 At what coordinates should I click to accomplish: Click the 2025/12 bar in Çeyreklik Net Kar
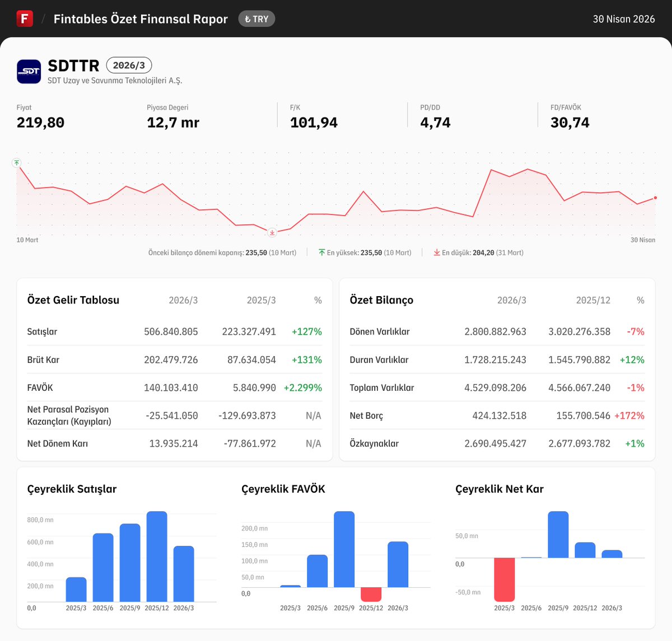(585, 550)
